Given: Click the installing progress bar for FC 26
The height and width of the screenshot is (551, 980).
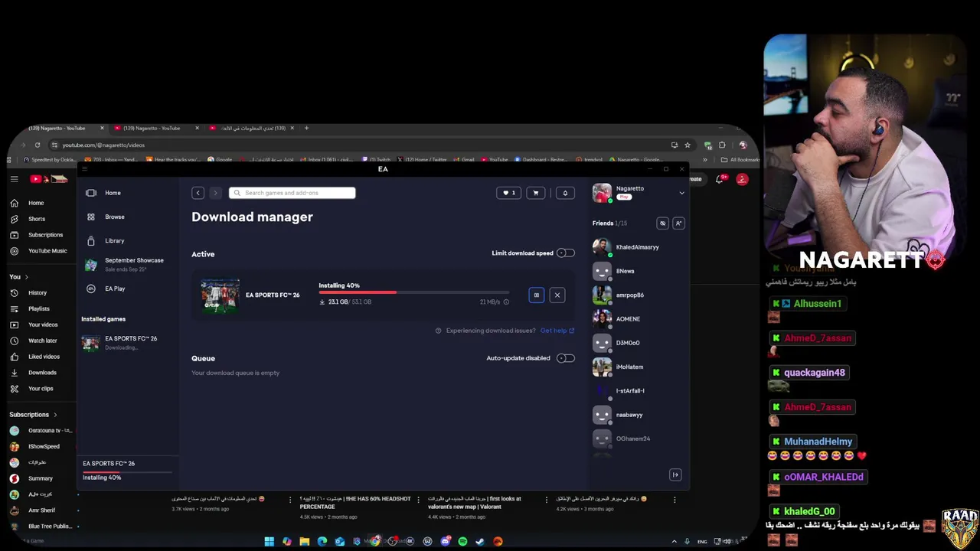Looking at the screenshot, I should tap(414, 292).
